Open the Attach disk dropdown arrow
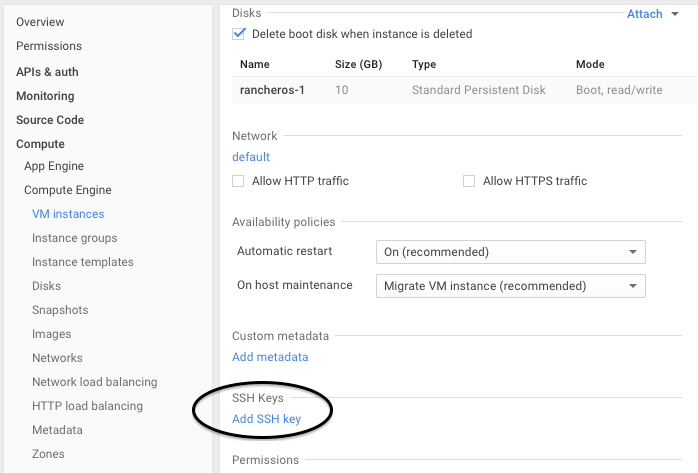This screenshot has width=698, height=473. click(676, 15)
